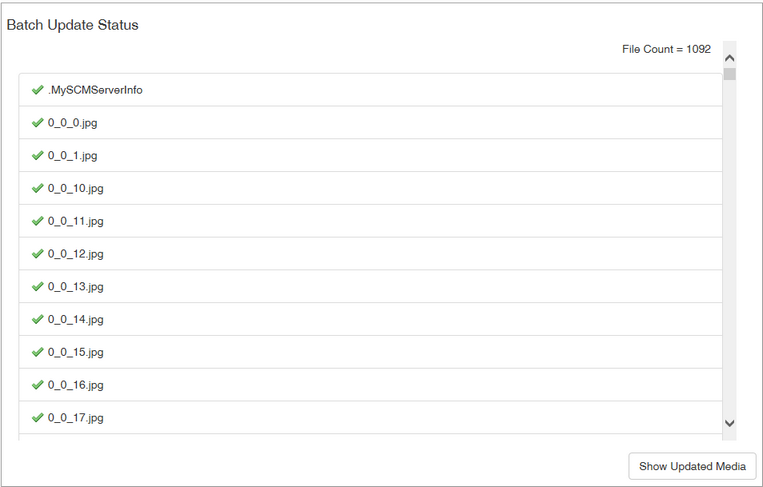Click green checkmark beside 0_0_12.jpg
The image size is (763, 487).
pos(38,254)
